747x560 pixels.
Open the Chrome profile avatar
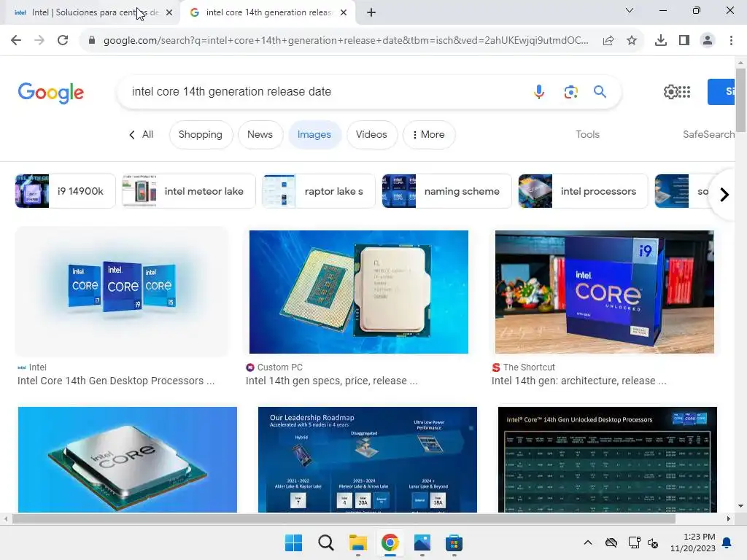(708, 41)
